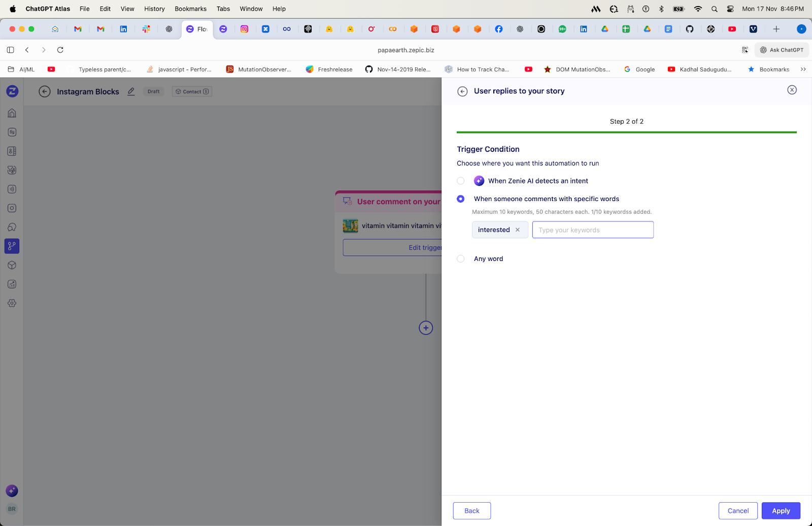Open the Tabs menu in the menu bar
The height and width of the screenshot is (526, 812).
click(x=223, y=9)
